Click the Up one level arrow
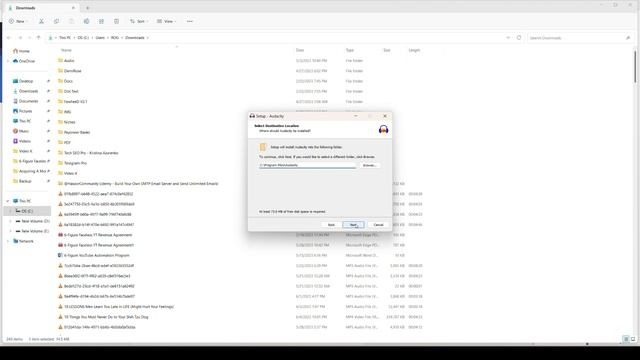 point(38,38)
